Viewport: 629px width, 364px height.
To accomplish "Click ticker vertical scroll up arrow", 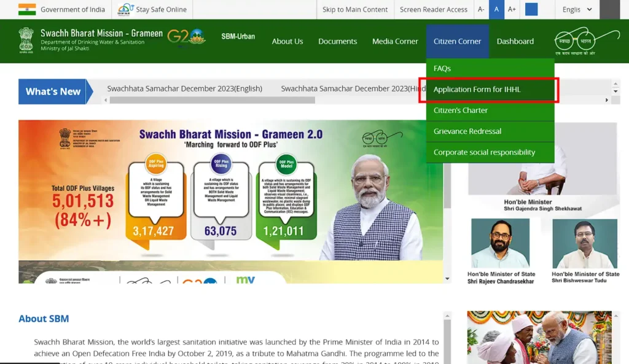I will (615, 83).
